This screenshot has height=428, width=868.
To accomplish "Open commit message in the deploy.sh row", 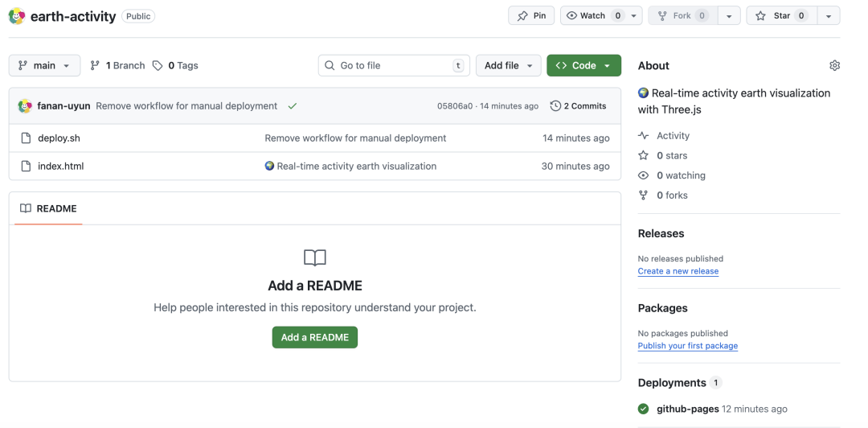I will 355,138.
